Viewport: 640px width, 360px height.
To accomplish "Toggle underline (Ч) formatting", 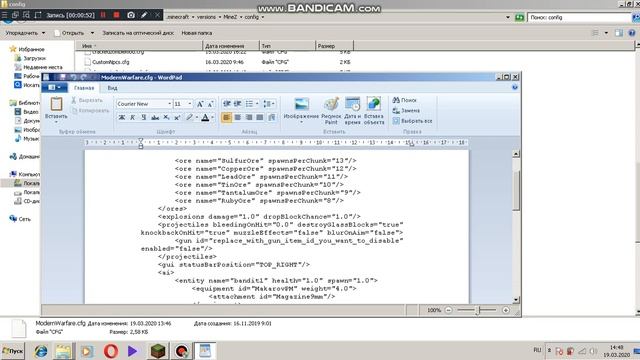I will tap(143, 118).
